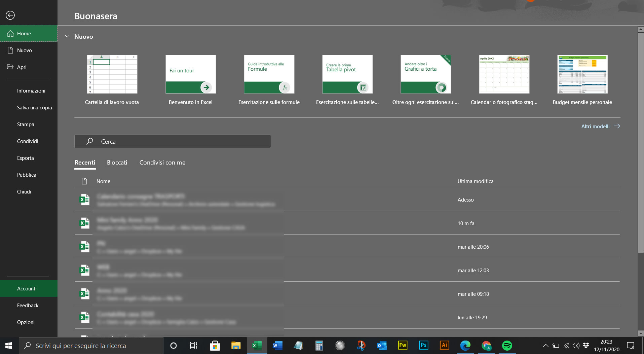The height and width of the screenshot is (354, 644).
Task: Open Cortana circle icon
Action: tap(174, 346)
